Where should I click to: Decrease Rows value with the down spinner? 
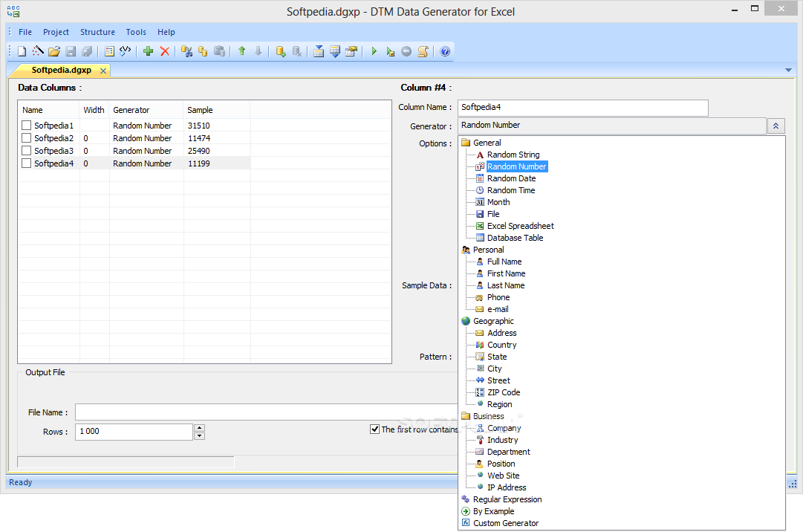click(x=200, y=436)
